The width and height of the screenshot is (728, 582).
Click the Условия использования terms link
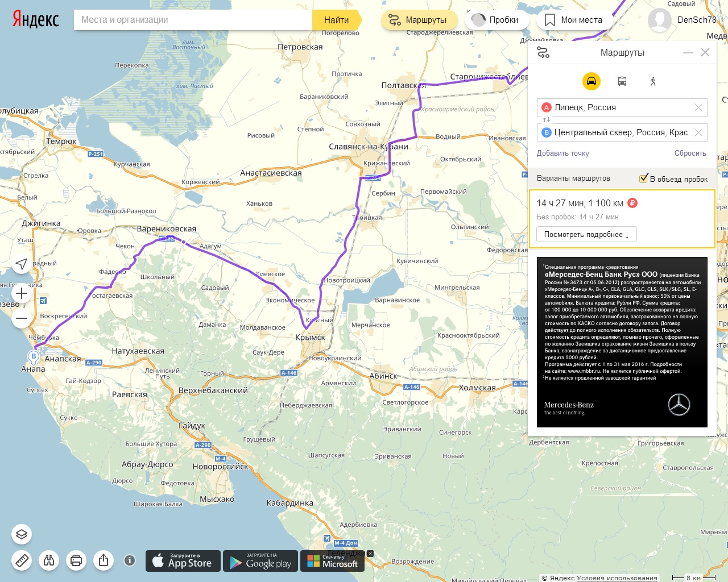coord(617,578)
